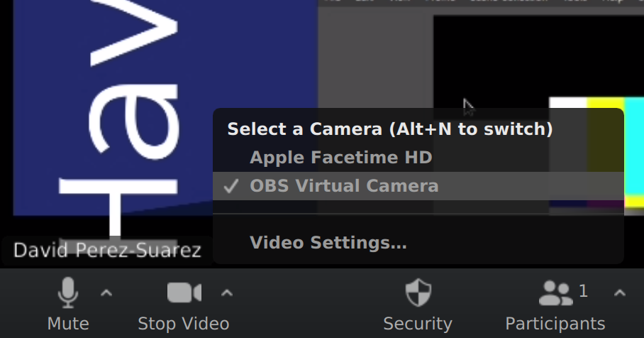The width and height of the screenshot is (644, 338).
Task: Click the David Perez-Suarez name label
Action: point(107,250)
